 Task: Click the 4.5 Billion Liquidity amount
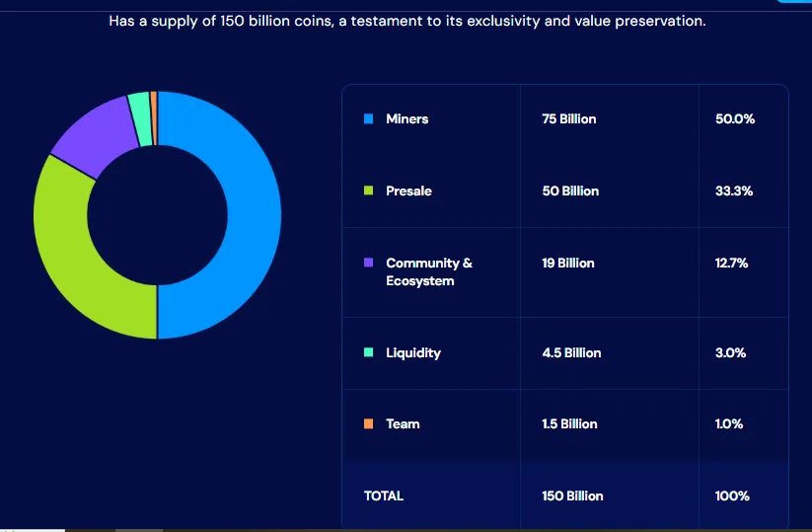tap(571, 352)
